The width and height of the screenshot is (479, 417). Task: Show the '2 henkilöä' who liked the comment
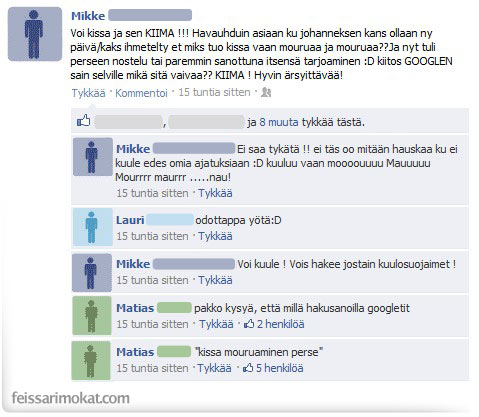[281, 324]
